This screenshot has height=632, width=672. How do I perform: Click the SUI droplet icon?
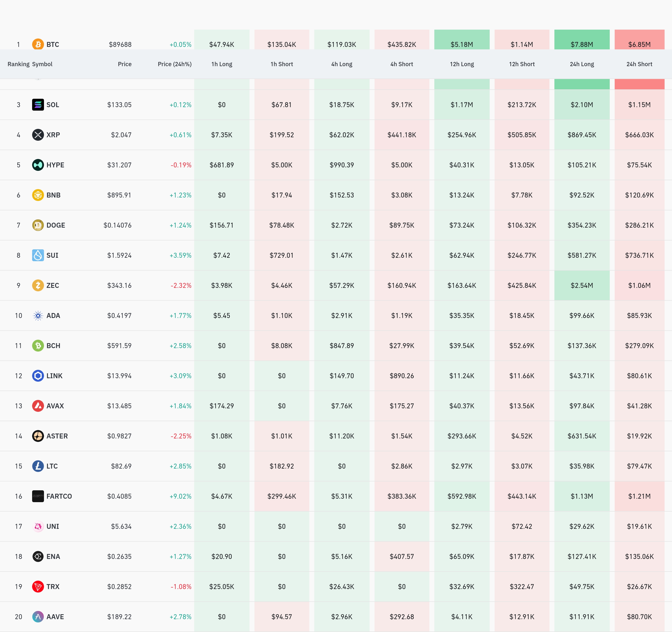coord(38,255)
